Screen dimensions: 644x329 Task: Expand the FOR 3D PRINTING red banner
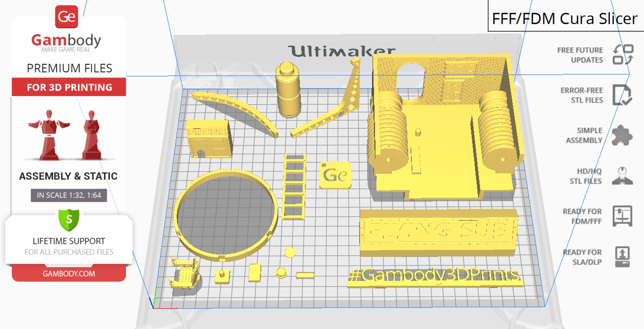point(68,87)
